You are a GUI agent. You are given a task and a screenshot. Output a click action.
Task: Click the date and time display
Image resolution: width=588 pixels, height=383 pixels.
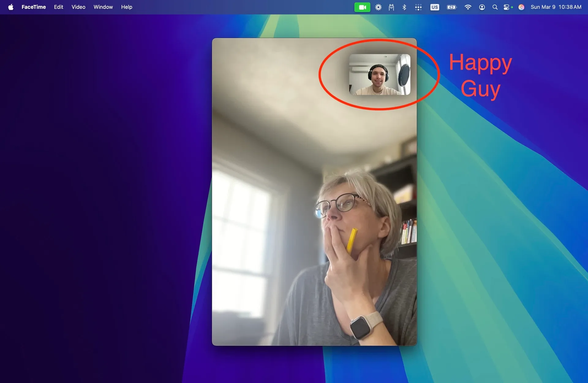[x=555, y=7]
